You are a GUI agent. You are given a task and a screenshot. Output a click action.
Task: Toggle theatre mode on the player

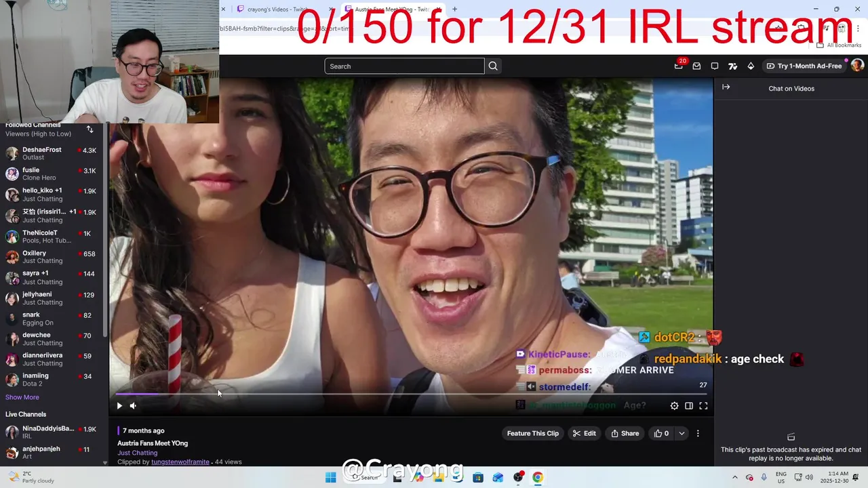tap(689, 406)
